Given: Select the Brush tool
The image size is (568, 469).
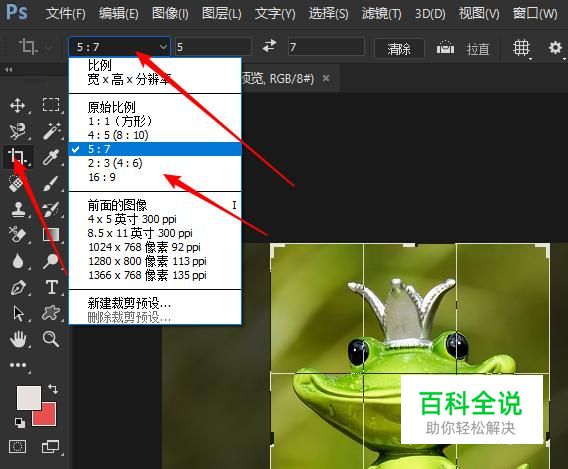Looking at the screenshot, I should (x=51, y=183).
